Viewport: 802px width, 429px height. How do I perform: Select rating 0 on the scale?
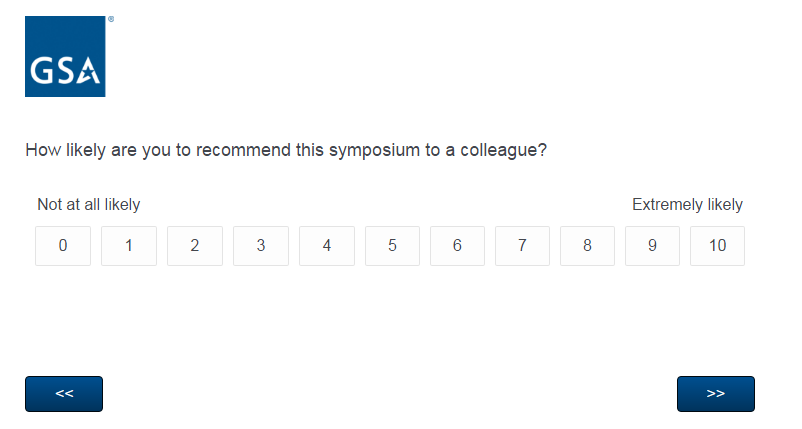pyautogui.click(x=63, y=246)
